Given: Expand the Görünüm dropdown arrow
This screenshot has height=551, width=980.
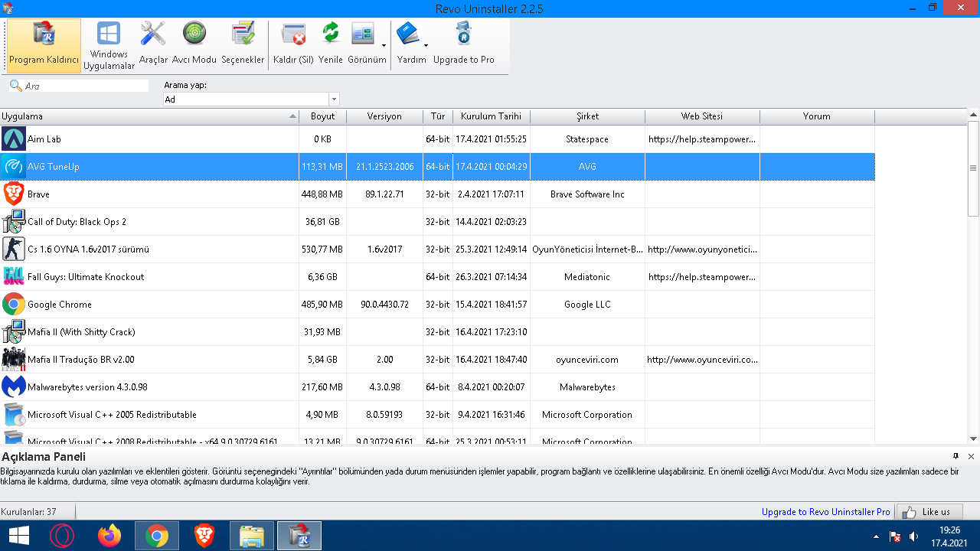Looking at the screenshot, I should click(x=384, y=46).
